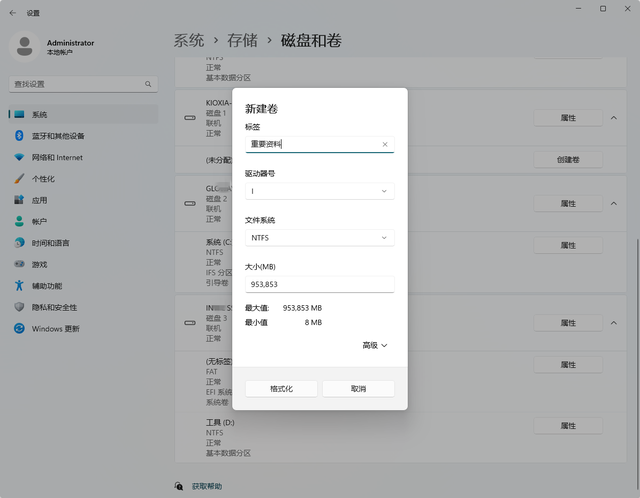Clear the 标签 text with X icon
Viewport: 640px width, 498px height.
point(385,144)
